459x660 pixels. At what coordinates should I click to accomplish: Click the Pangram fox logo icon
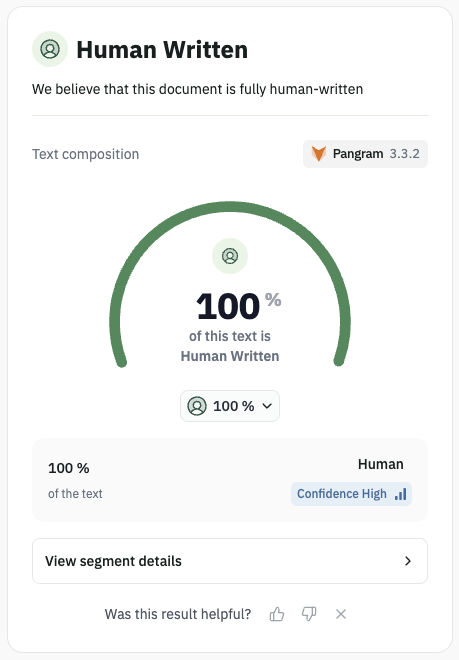319,154
